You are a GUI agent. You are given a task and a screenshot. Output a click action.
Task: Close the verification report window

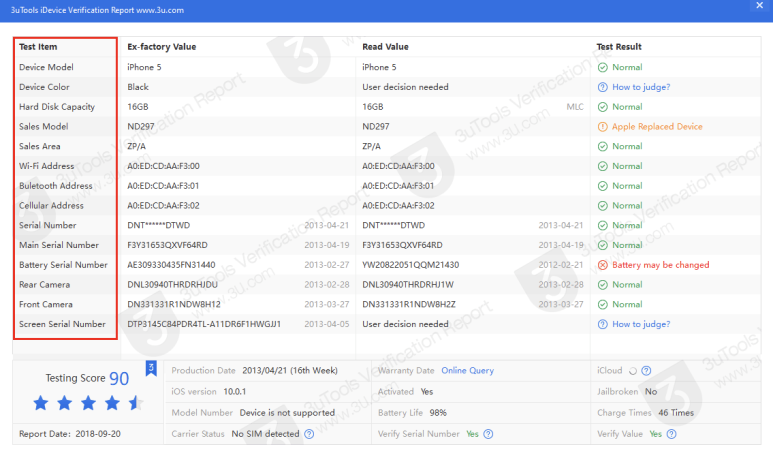coord(758,8)
